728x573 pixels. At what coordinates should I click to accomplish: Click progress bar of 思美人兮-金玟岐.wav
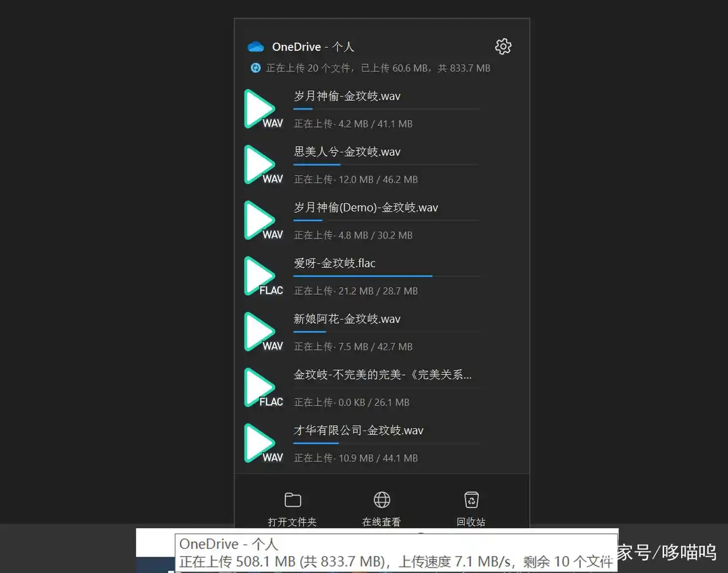(x=386, y=165)
